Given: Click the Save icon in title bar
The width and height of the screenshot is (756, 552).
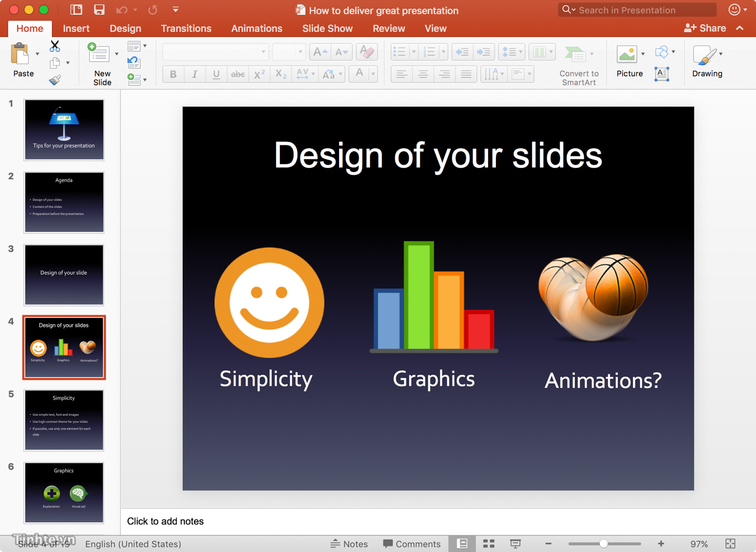Looking at the screenshot, I should [x=99, y=9].
